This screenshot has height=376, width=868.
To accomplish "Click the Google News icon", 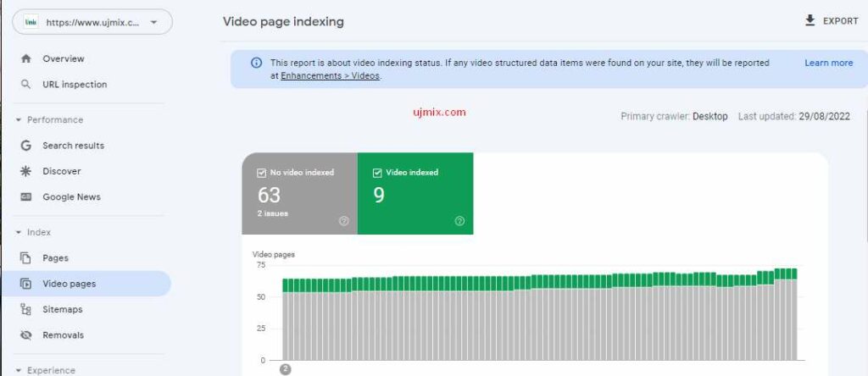I will (25, 196).
